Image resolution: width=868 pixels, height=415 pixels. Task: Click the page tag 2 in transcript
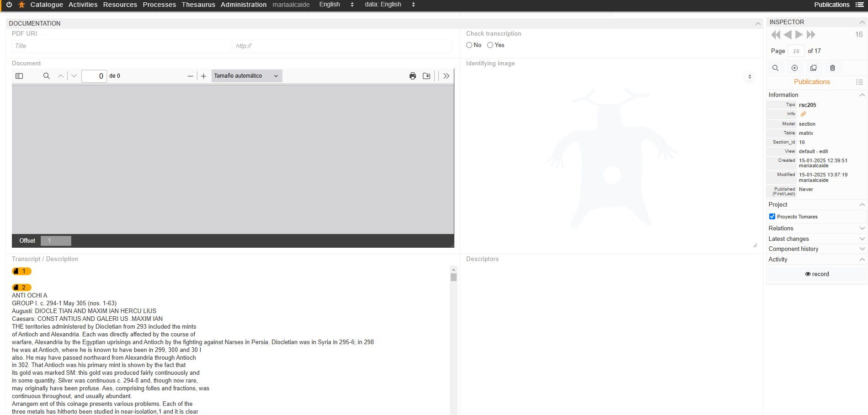point(21,287)
